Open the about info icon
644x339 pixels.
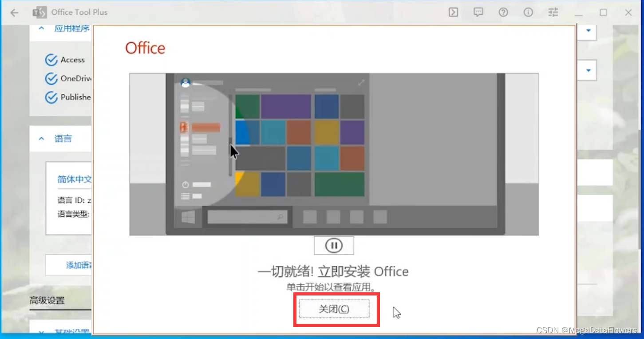pos(528,12)
